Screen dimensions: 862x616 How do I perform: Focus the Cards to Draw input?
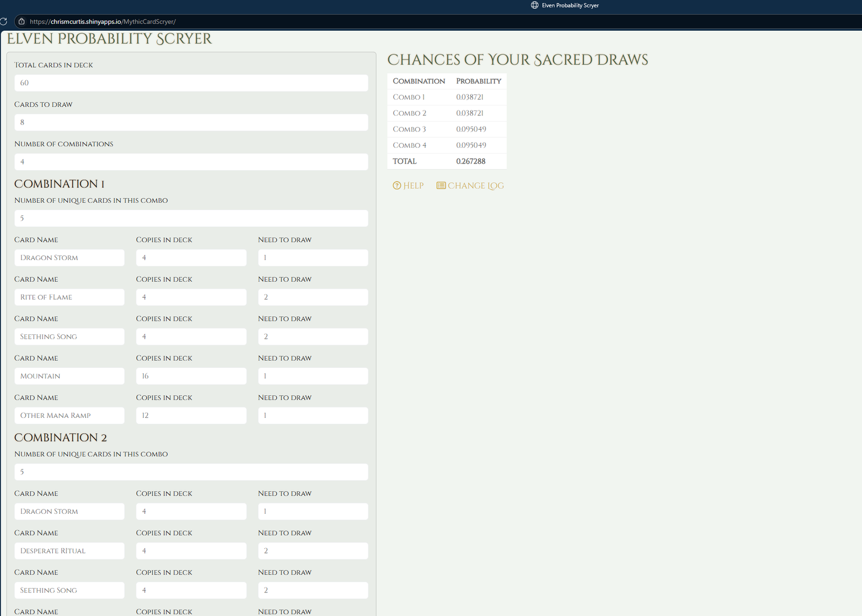point(191,122)
